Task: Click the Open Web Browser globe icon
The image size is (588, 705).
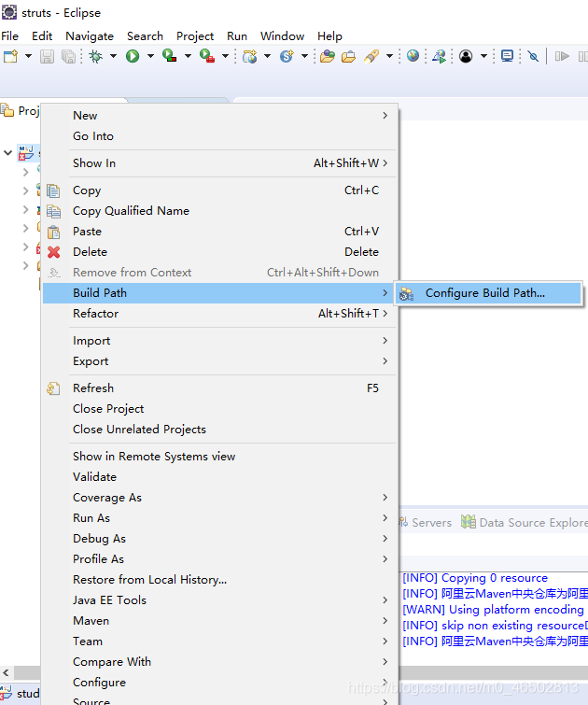Action: click(x=413, y=56)
